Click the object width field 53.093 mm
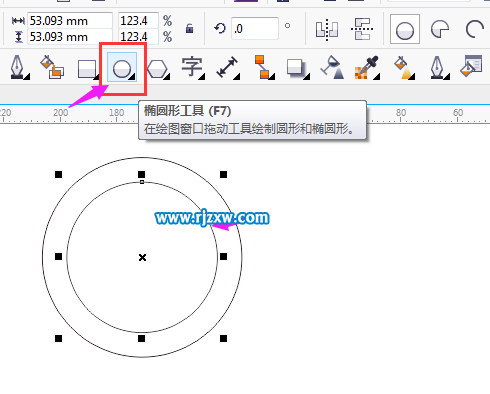 (x=70, y=21)
